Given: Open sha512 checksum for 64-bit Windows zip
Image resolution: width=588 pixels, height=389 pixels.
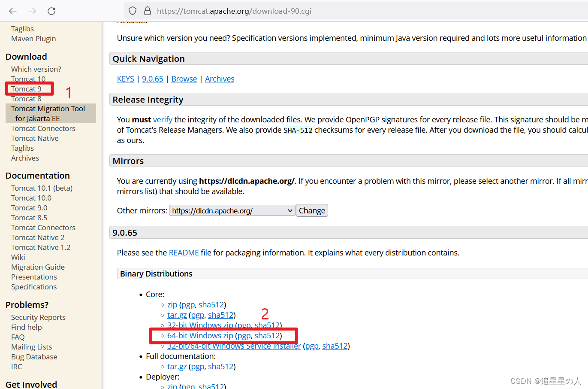Looking at the screenshot, I should (267, 336).
